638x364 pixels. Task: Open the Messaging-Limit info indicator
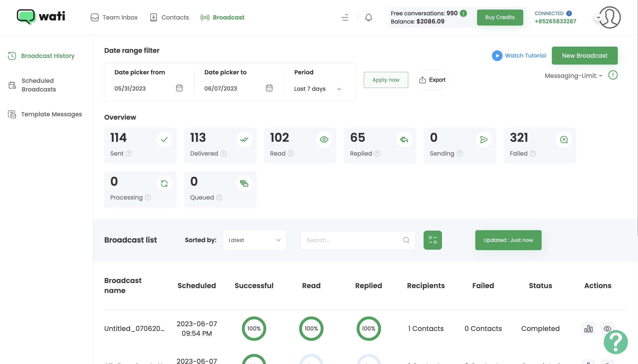tap(612, 75)
